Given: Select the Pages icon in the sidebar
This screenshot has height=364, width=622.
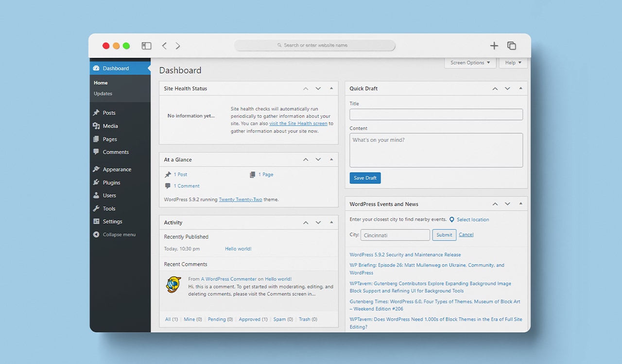Looking at the screenshot, I should tap(97, 139).
